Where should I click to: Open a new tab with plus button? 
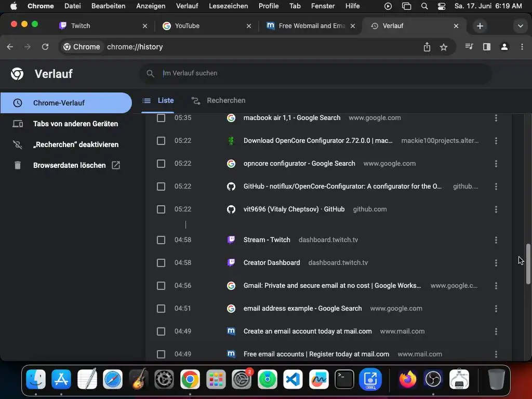pyautogui.click(x=480, y=26)
